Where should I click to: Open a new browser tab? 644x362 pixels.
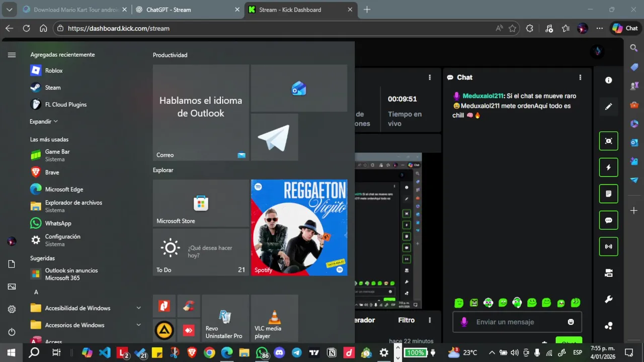click(367, 10)
